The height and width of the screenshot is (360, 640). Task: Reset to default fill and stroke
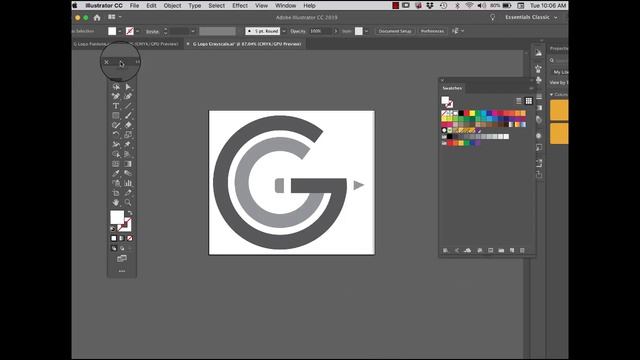pyautogui.click(x=113, y=229)
